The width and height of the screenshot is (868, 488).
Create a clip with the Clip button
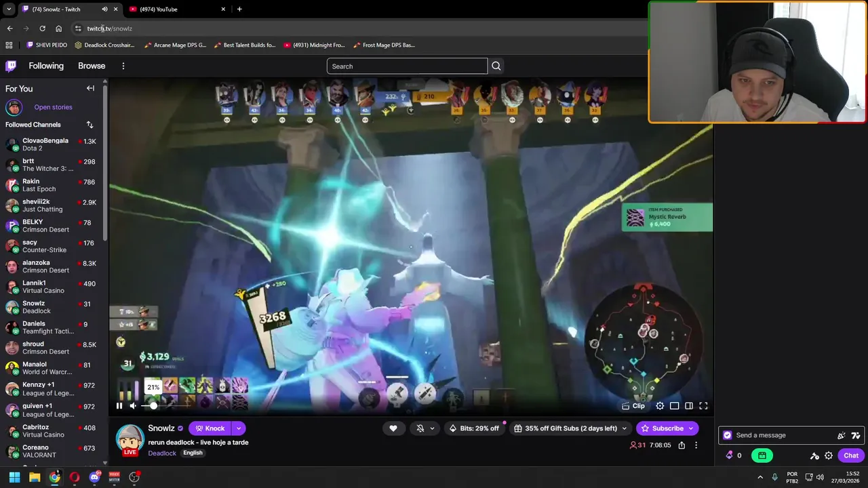click(633, 406)
